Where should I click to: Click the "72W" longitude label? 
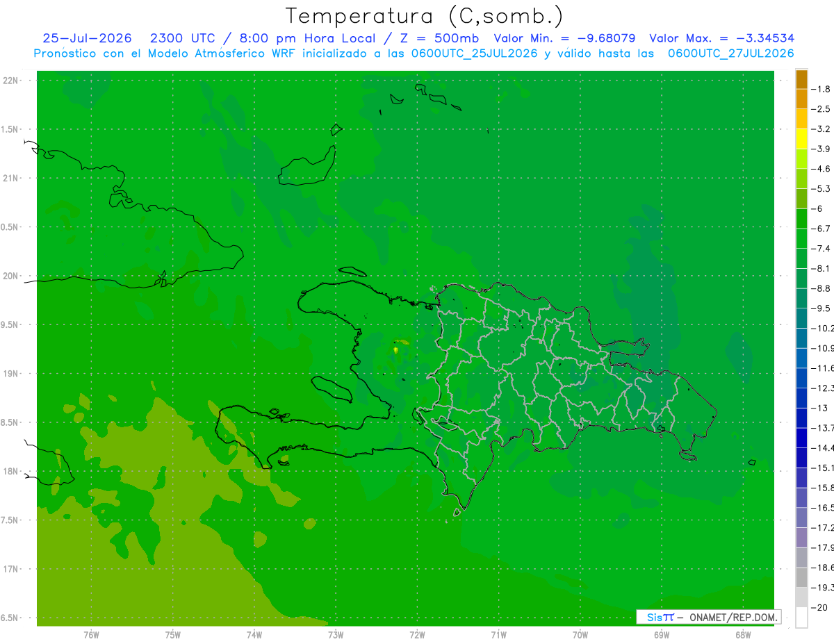417,634
